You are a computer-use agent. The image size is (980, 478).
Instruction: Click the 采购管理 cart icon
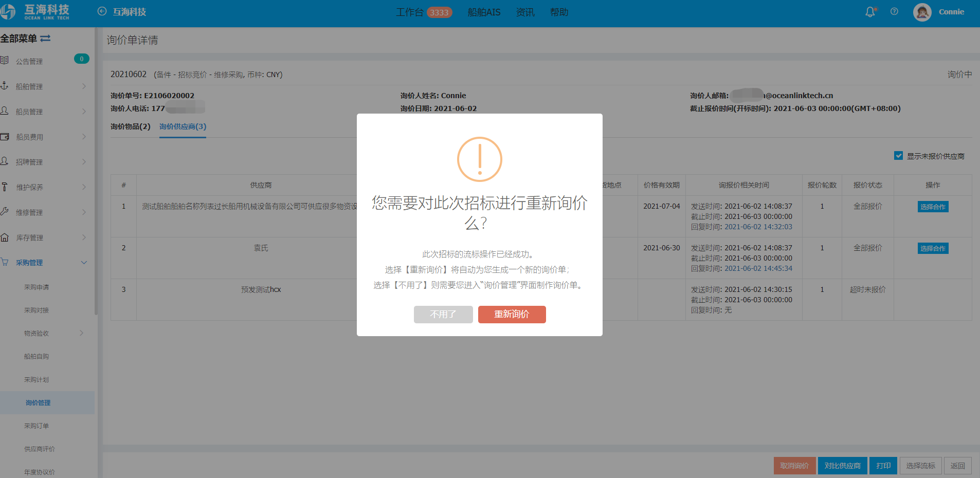[x=5, y=262]
